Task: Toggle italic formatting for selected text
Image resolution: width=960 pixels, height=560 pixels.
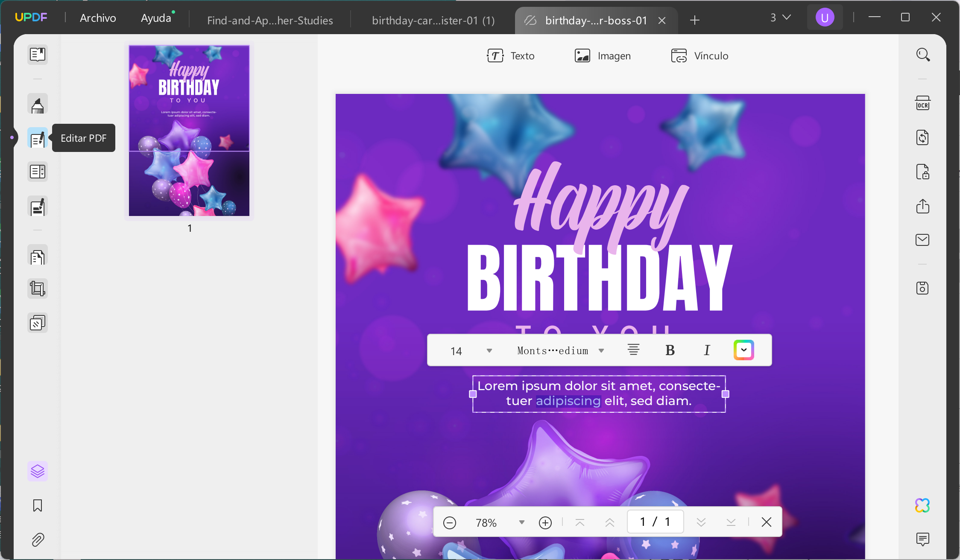Action: click(707, 350)
